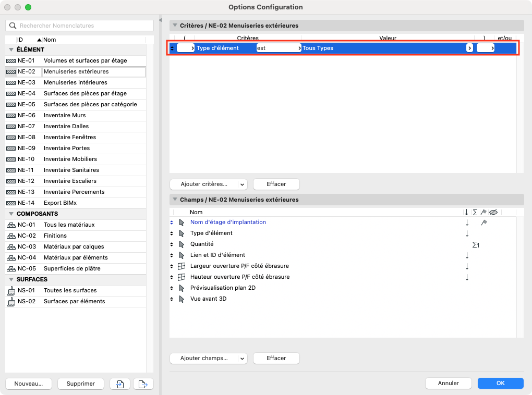
Task: Click the Ajouter champs... button
Action: [x=204, y=359]
